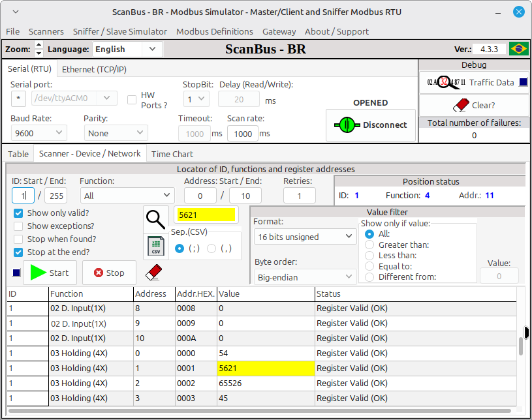Click the yellow 5621 search input field

206,215
